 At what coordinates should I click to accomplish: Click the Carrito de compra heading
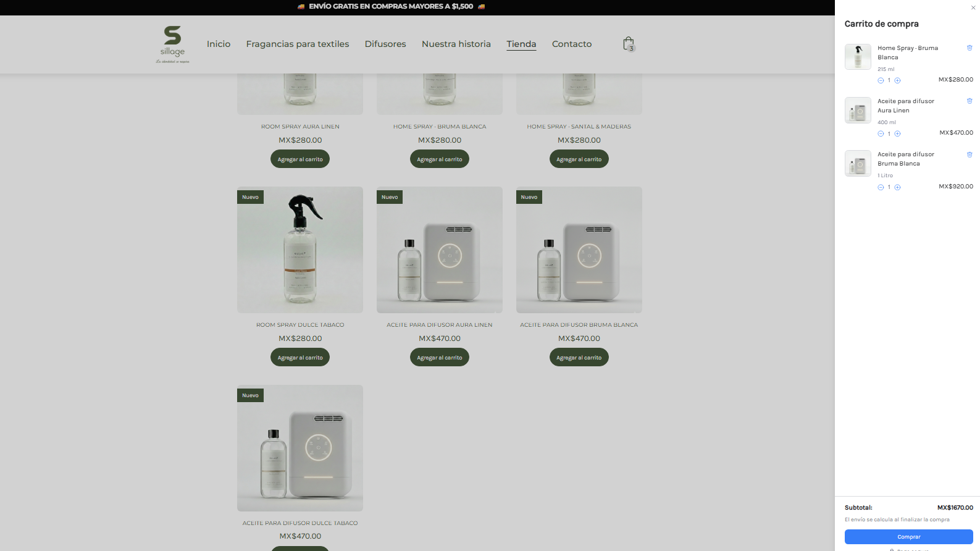(x=881, y=23)
